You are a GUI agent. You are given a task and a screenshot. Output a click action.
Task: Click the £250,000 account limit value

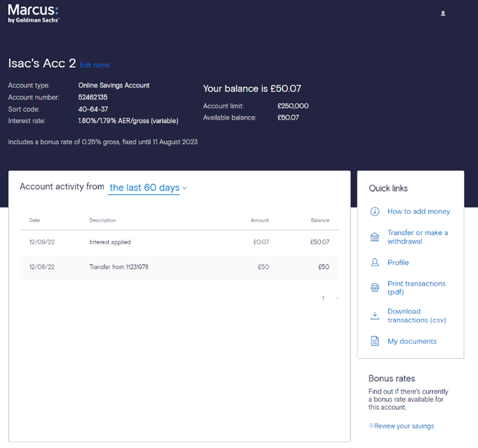293,106
